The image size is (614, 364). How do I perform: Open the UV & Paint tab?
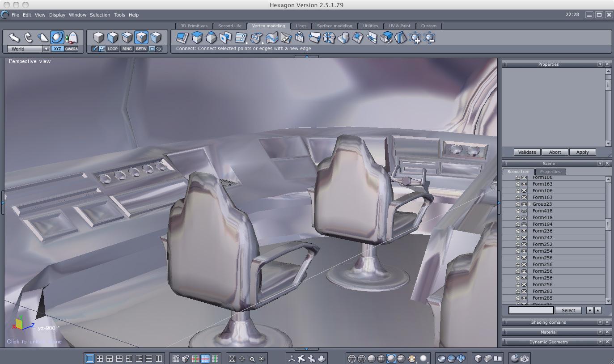point(399,26)
